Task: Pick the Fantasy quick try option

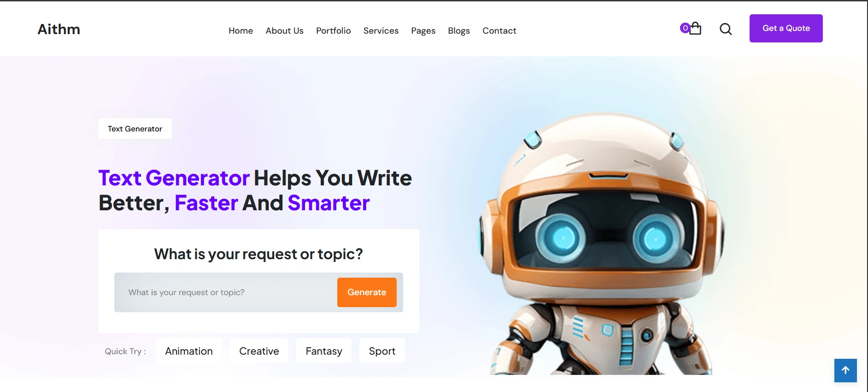Action: 324,351
